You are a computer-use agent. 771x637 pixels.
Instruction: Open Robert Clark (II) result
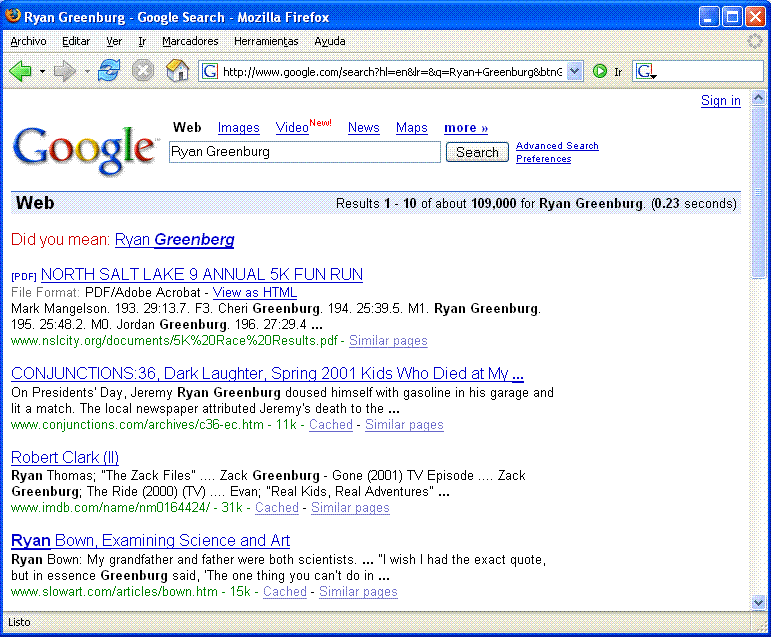pos(64,457)
